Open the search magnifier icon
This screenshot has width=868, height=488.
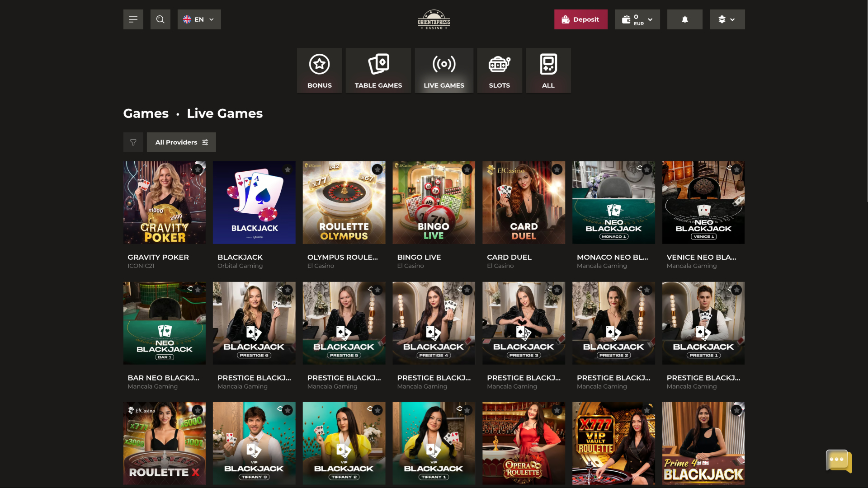160,19
